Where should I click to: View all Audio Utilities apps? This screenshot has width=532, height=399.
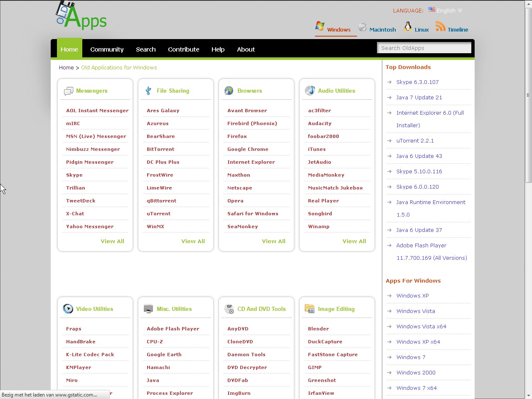[x=354, y=241]
